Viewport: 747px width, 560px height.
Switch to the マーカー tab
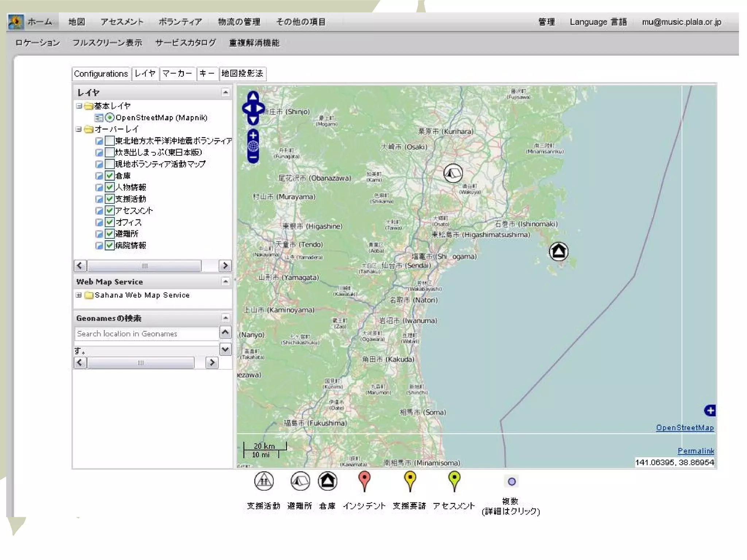pos(177,74)
